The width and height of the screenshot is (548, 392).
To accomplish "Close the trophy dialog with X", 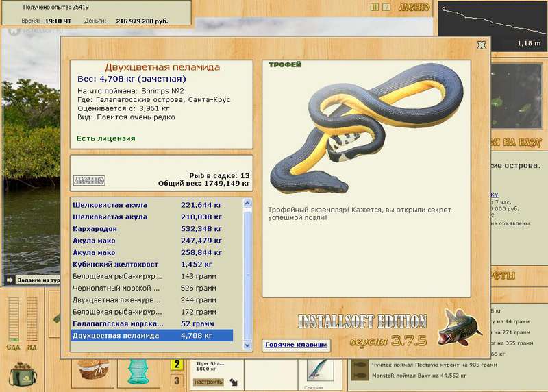I will tap(482, 45).
